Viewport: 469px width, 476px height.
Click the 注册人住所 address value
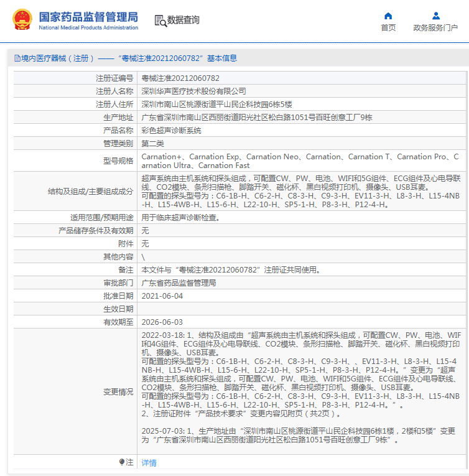pos(216,105)
